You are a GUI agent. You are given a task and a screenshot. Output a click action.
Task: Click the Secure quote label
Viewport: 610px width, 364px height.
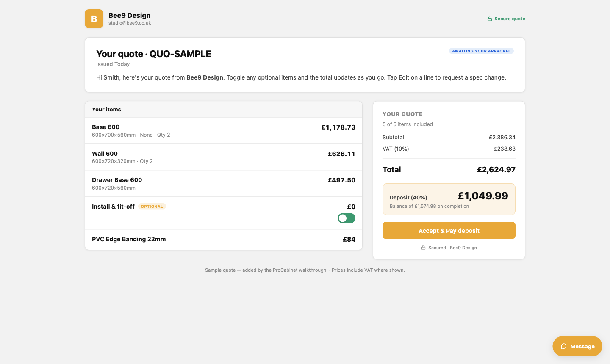tap(510, 19)
